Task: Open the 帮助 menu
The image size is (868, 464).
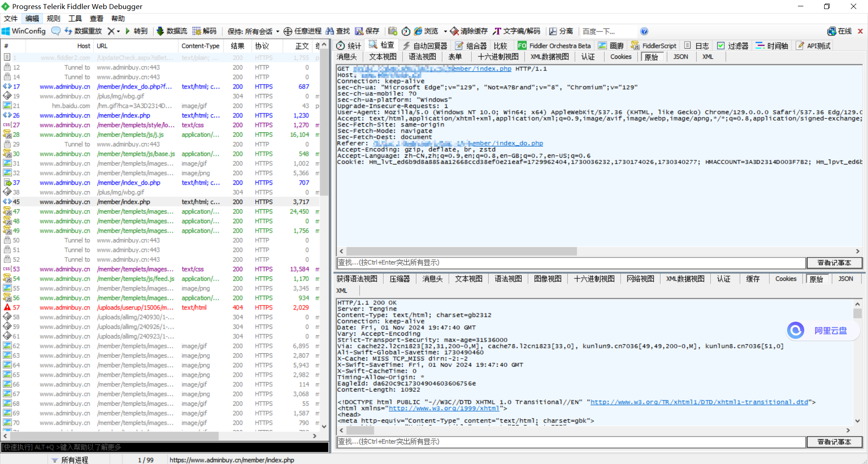Action: tap(118, 19)
